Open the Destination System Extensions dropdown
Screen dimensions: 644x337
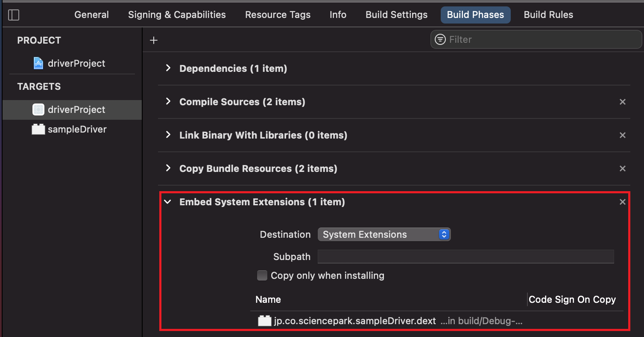tap(384, 234)
